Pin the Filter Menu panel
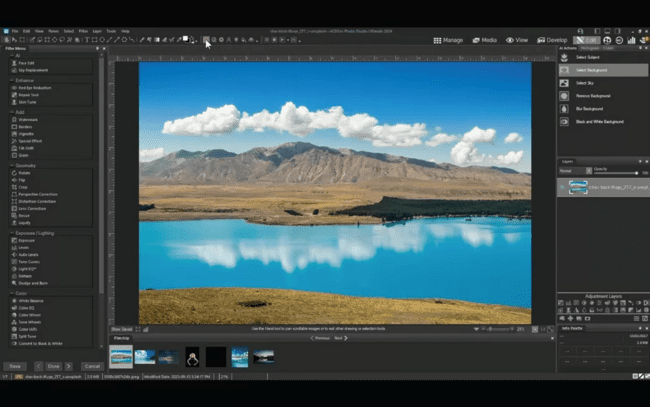The height and width of the screenshot is (407, 650). tap(98, 48)
